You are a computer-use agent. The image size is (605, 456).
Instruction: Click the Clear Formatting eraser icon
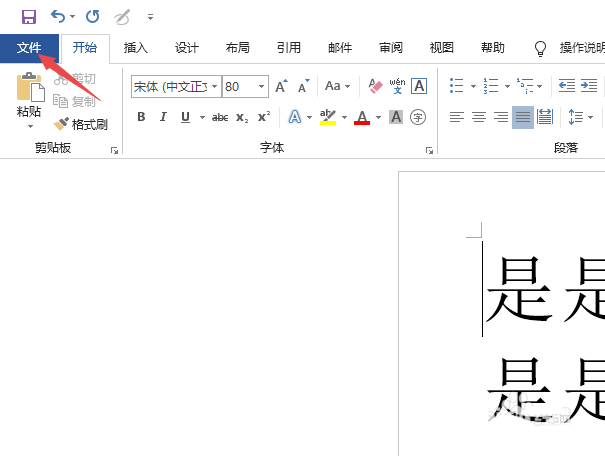tap(376, 87)
